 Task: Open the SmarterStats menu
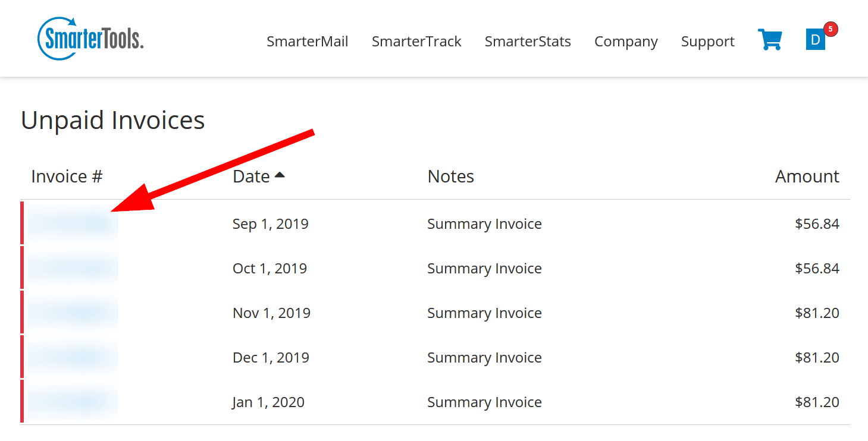528,42
